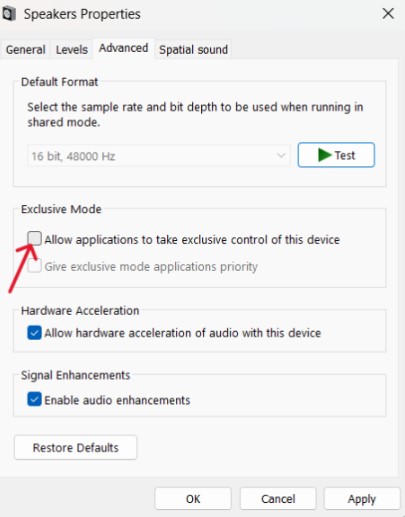Tick Give exclusive mode applications priority checkbox
This screenshot has height=517, width=405.
(x=34, y=266)
